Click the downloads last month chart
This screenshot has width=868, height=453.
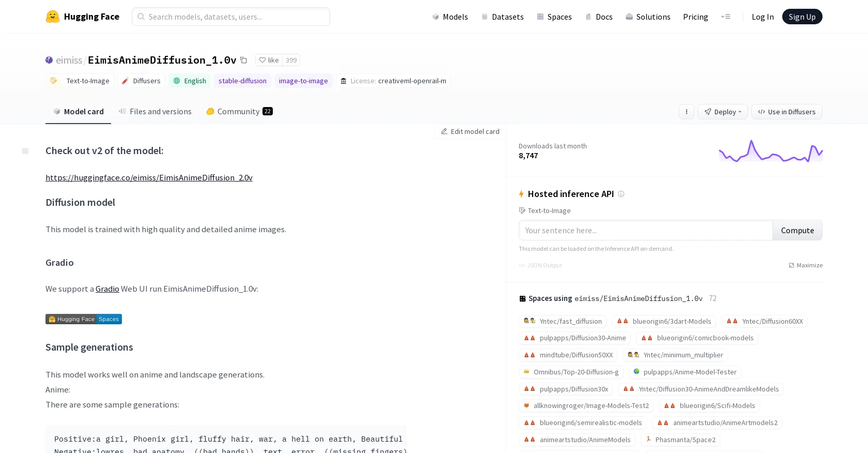tap(771, 150)
